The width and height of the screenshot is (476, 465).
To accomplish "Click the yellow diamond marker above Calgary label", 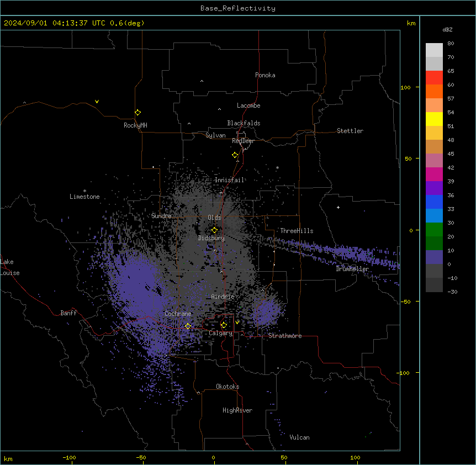I will [224, 325].
